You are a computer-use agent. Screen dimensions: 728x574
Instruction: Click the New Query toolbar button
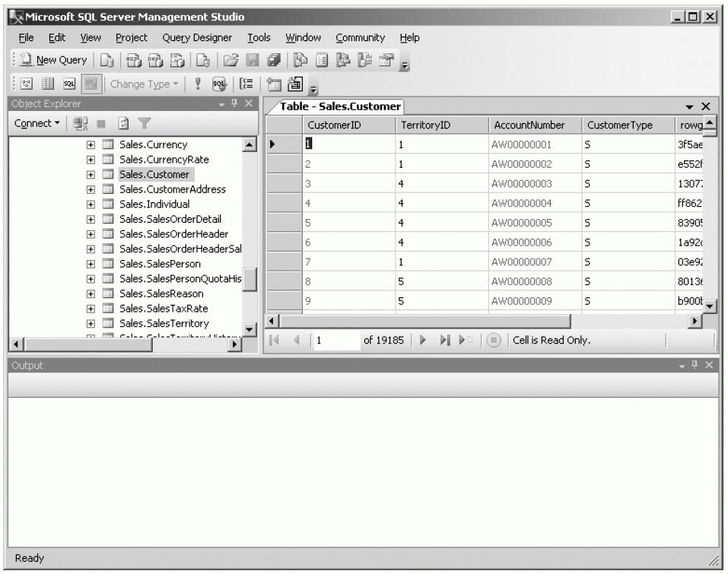(53, 60)
